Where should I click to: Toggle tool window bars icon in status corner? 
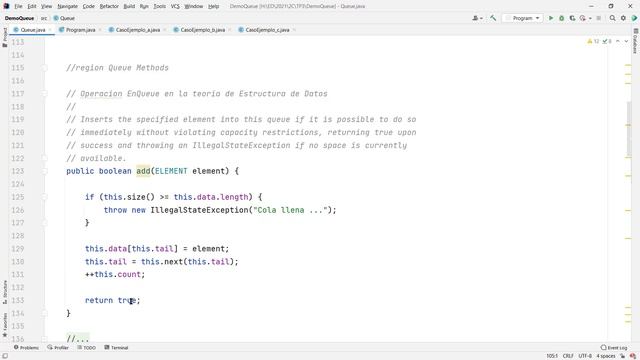(5, 356)
